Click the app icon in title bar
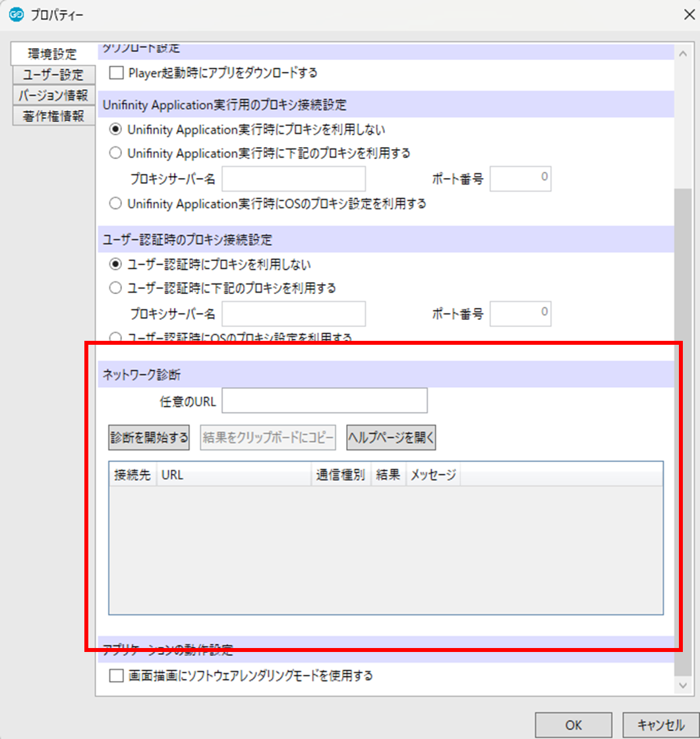The height and width of the screenshot is (739, 700). (x=16, y=14)
